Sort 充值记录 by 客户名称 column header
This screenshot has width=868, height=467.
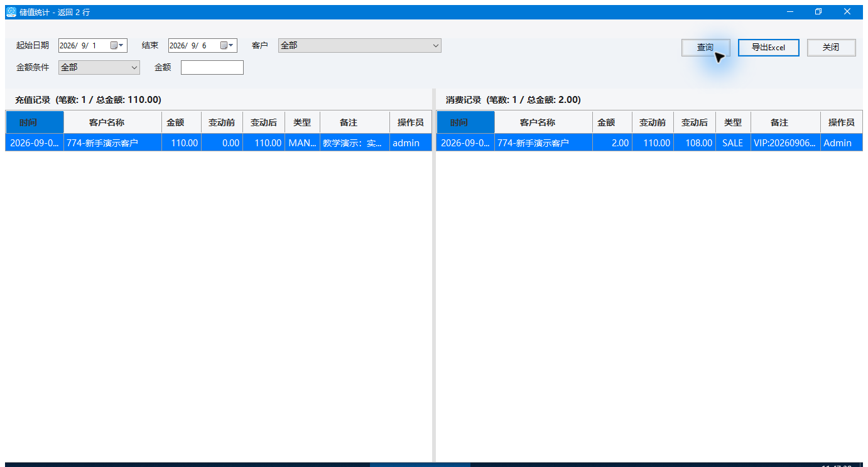point(112,122)
